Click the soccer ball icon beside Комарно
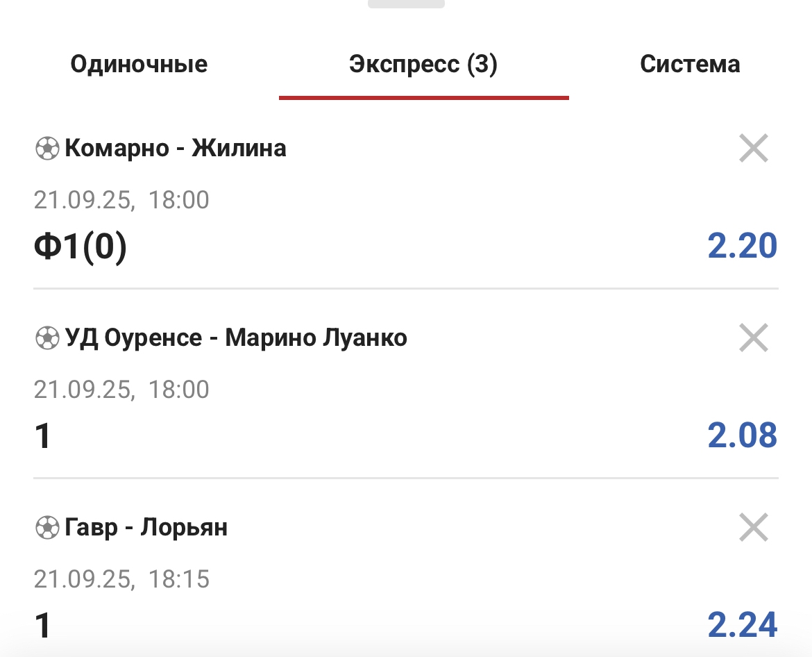This screenshot has height=657, width=812. pyautogui.click(x=47, y=149)
